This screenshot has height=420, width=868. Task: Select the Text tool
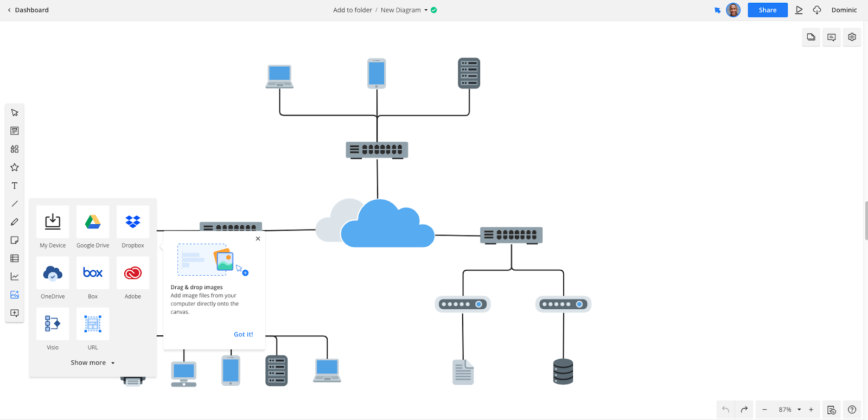[x=15, y=186]
